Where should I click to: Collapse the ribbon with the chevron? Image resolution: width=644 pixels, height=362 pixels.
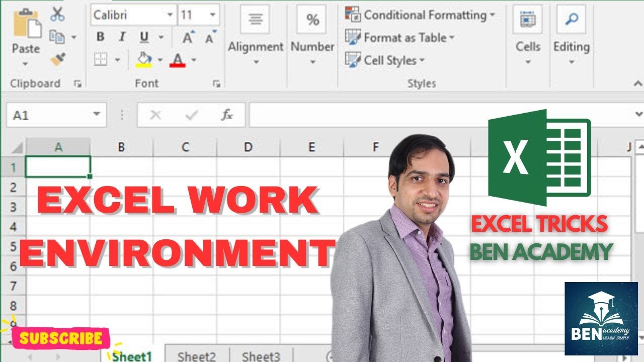point(638,84)
